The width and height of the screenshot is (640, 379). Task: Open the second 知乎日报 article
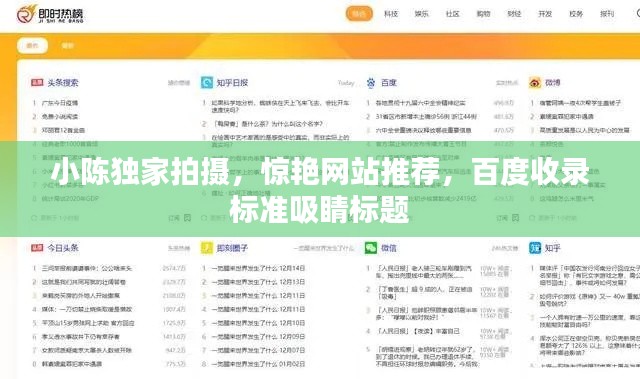coord(267,124)
